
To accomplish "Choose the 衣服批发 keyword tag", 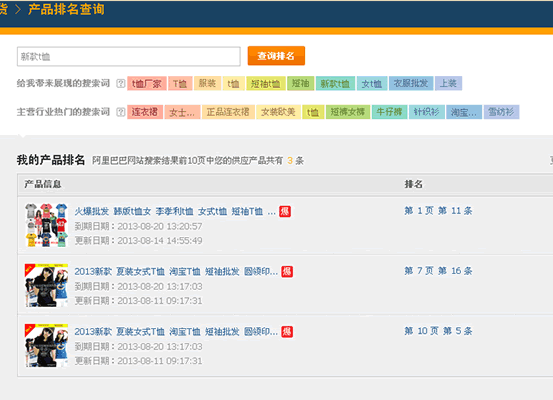I will tap(411, 84).
